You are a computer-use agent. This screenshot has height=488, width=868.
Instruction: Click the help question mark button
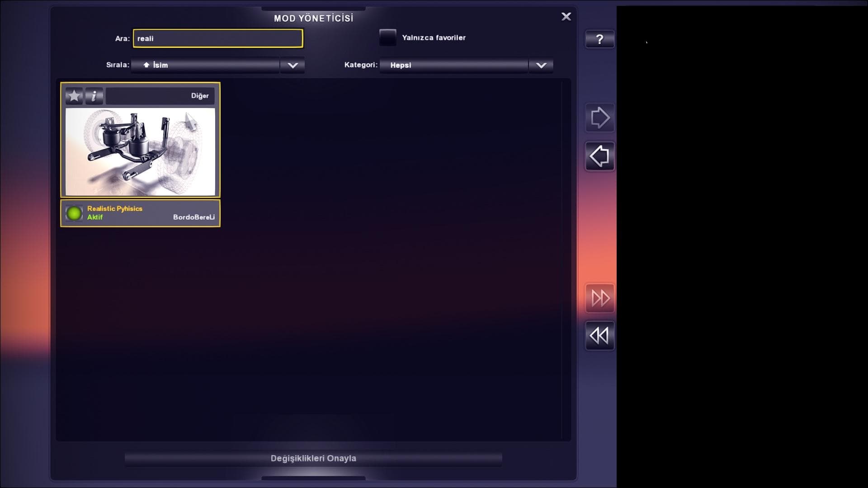[x=600, y=39]
